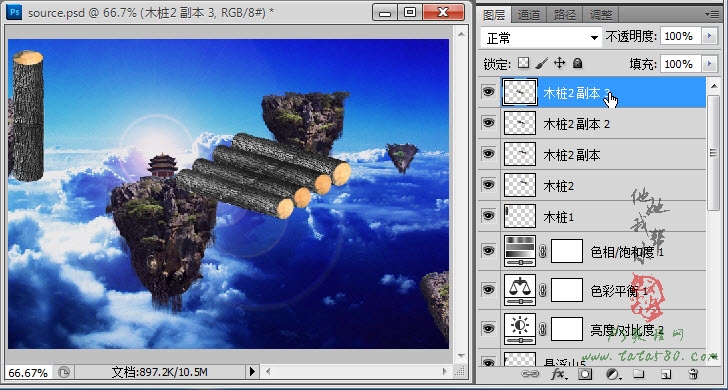
Task: Hide the 木桩2 副本 3 layer
Action: 488,92
